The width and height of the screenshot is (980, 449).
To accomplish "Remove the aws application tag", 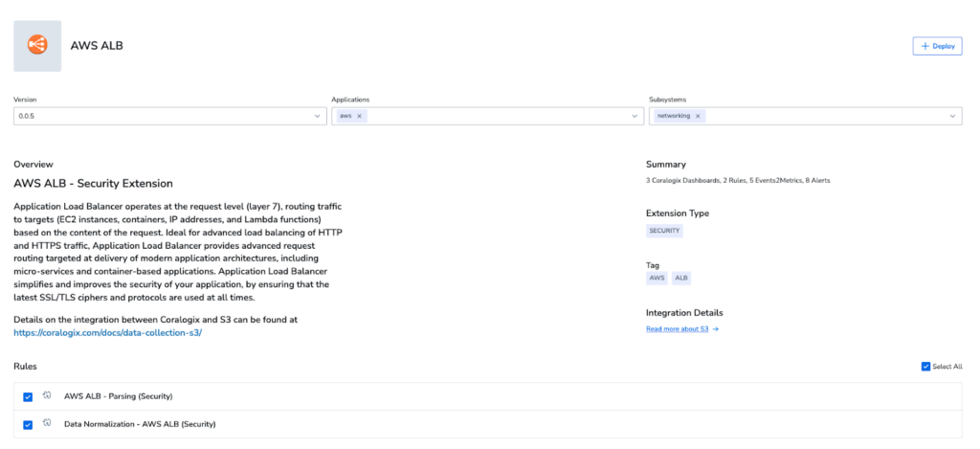I will pos(360,116).
